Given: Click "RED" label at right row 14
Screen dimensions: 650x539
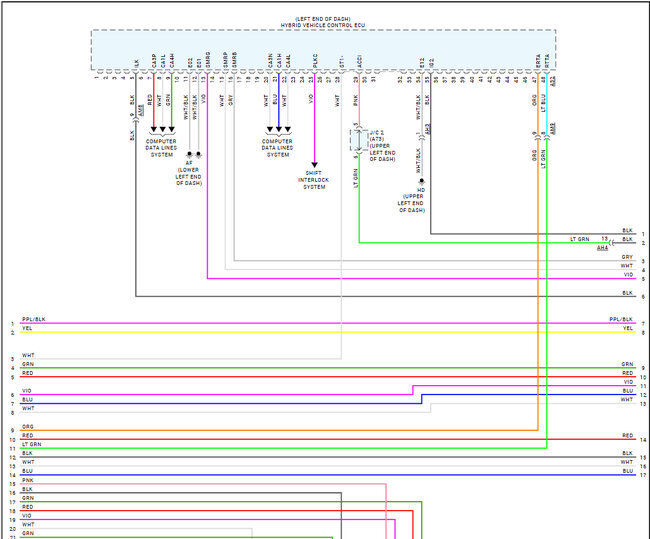Looking at the screenshot, I should coord(628,435).
